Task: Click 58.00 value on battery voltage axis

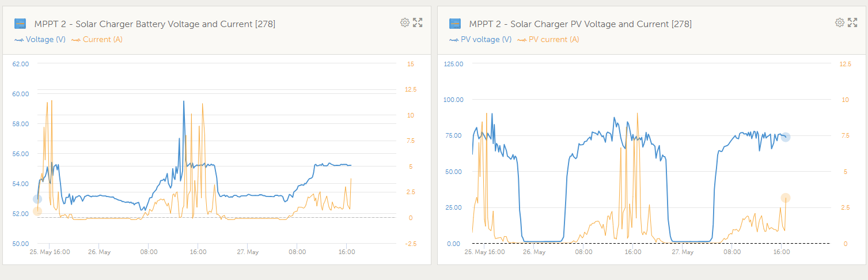Action: (x=21, y=124)
